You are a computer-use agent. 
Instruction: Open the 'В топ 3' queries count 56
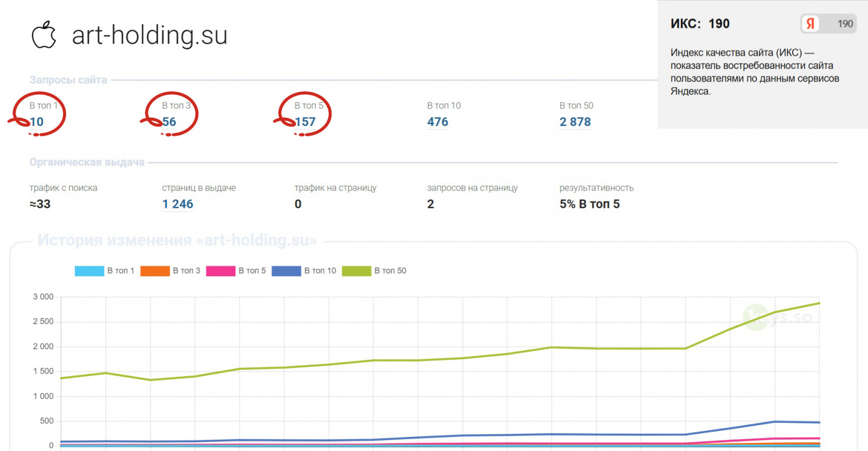tap(169, 122)
